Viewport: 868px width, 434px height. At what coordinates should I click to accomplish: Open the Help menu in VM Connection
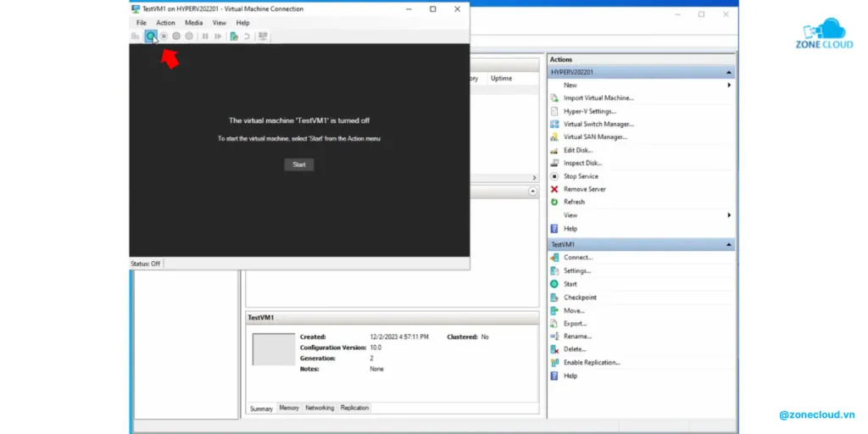coord(243,23)
